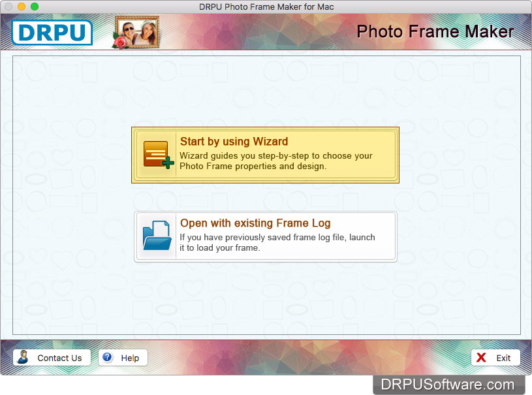Image resolution: width=532 pixels, height=395 pixels.
Task: Click the blue open folder icon
Action: (157, 236)
